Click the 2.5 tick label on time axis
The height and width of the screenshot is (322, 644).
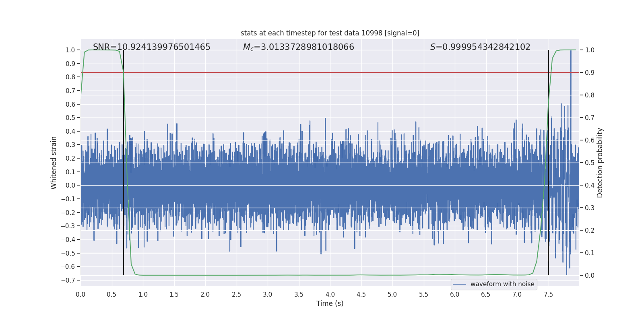(x=236, y=294)
